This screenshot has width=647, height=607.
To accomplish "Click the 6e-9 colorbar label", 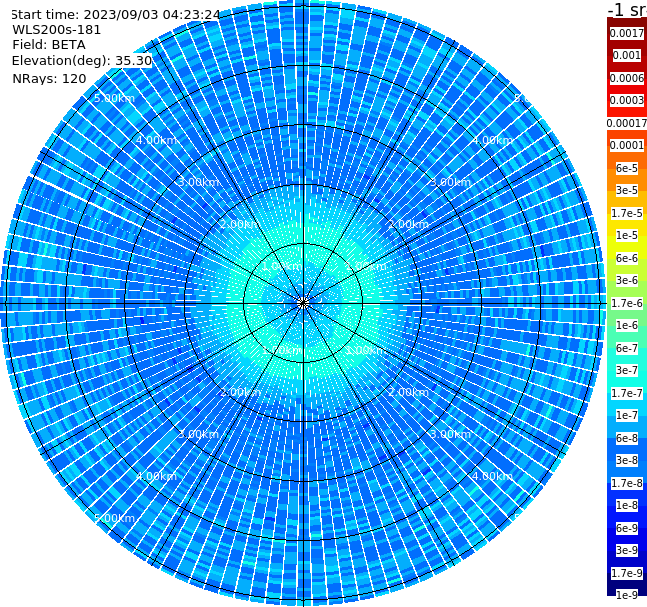I will 627,528.
